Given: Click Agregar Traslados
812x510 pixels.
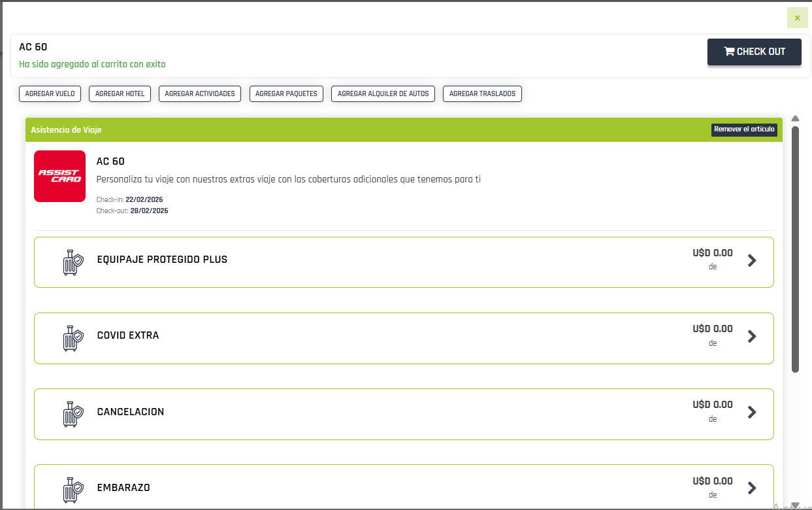Looking at the screenshot, I should point(482,93).
